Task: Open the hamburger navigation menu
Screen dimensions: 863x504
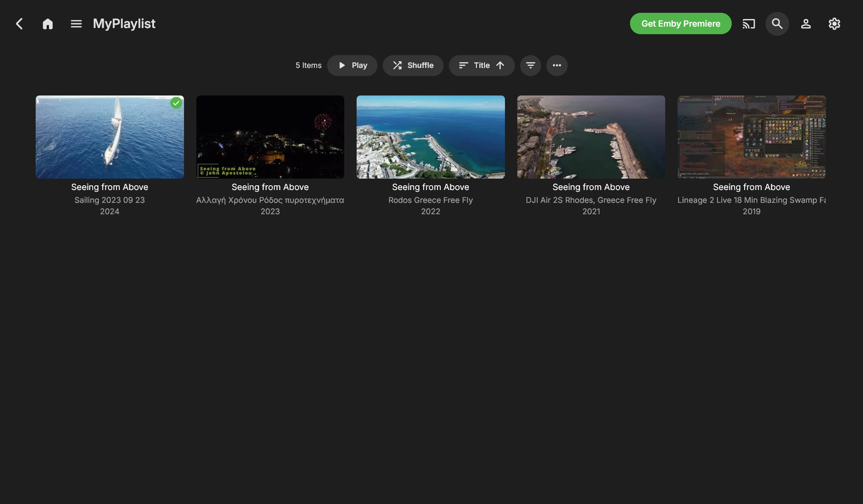Action: click(x=76, y=24)
